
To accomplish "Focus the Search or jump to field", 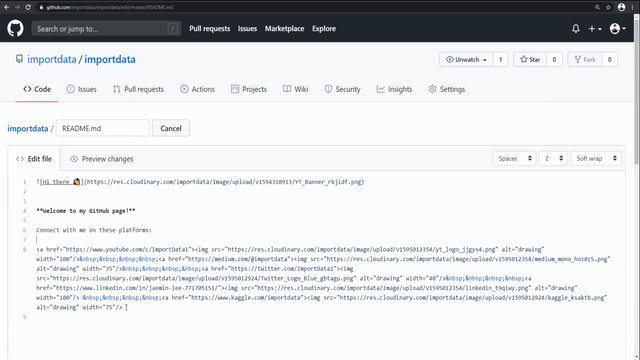I will pos(107,29).
